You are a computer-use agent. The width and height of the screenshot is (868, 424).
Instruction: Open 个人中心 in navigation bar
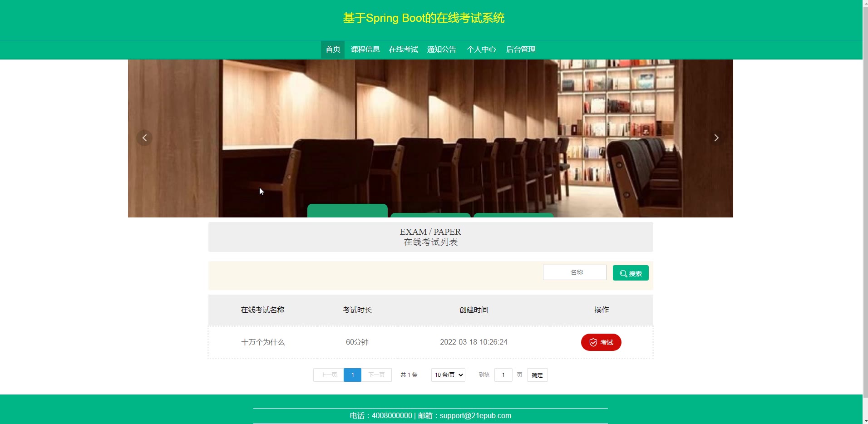tap(481, 49)
